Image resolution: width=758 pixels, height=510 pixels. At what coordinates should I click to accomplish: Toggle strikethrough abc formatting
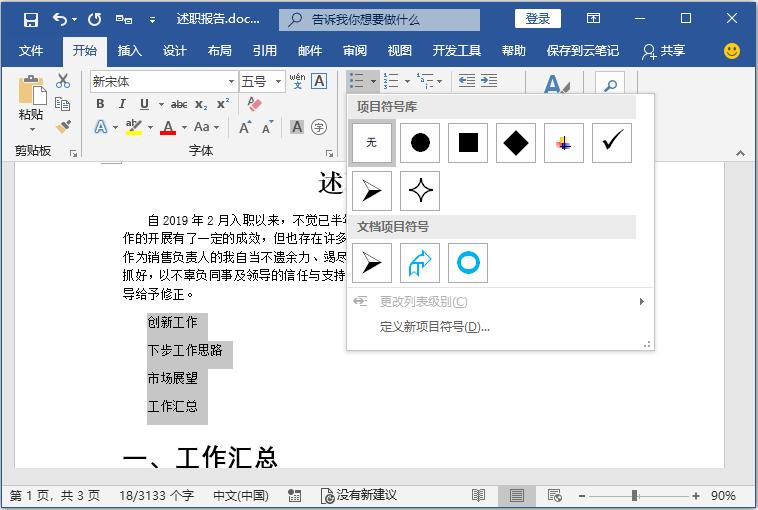(179, 104)
